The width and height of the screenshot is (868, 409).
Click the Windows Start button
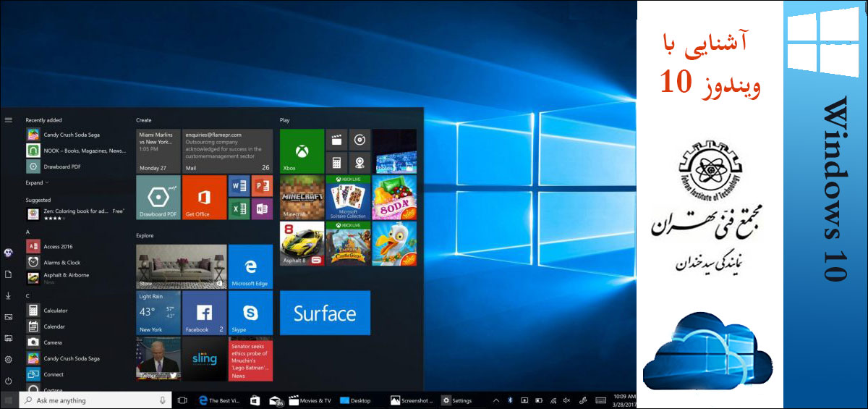pos(9,400)
